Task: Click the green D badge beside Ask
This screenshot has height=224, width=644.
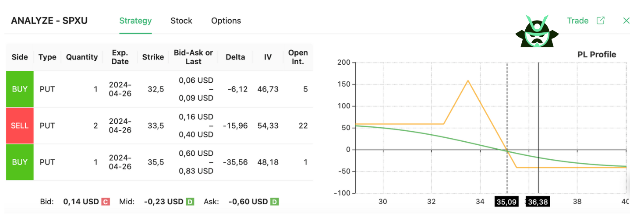Action: tap(274, 202)
